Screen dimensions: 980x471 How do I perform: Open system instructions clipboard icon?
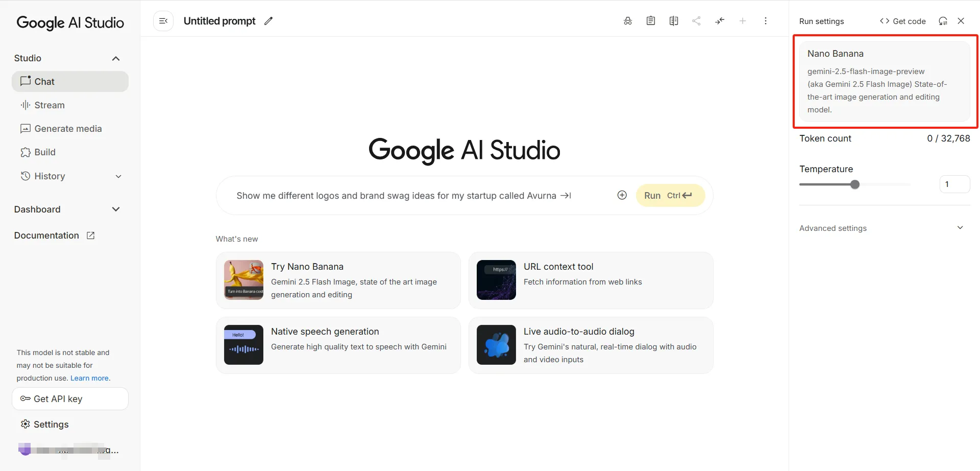(x=651, y=21)
